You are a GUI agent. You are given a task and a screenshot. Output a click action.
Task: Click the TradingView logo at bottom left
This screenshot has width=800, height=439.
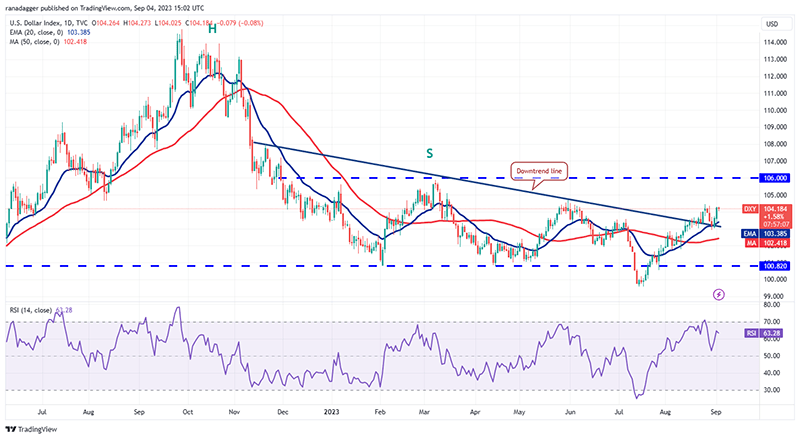(32, 430)
